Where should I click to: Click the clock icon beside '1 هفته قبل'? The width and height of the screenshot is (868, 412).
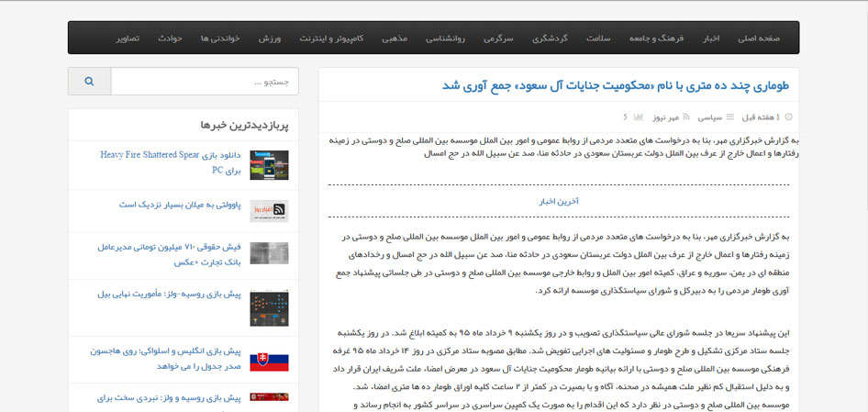789,117
